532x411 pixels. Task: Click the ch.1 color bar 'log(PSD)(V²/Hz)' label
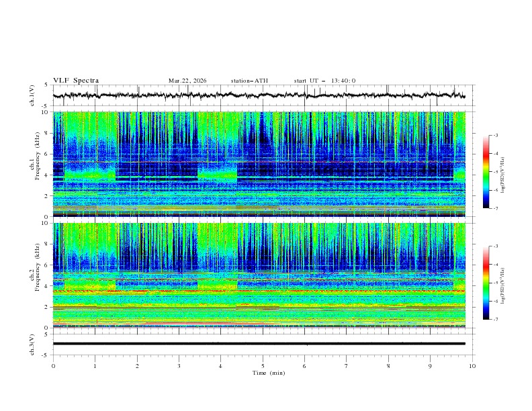tap(503, 175)
